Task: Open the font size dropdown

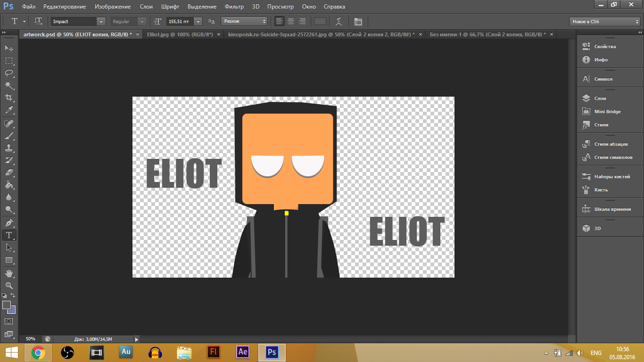Action: (x=198, y=22)
